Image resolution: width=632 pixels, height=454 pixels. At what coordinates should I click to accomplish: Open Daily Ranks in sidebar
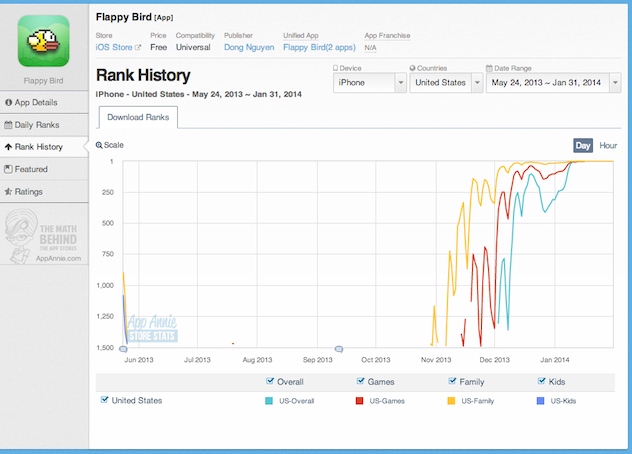pyautogui.click(x=44, y=125)
